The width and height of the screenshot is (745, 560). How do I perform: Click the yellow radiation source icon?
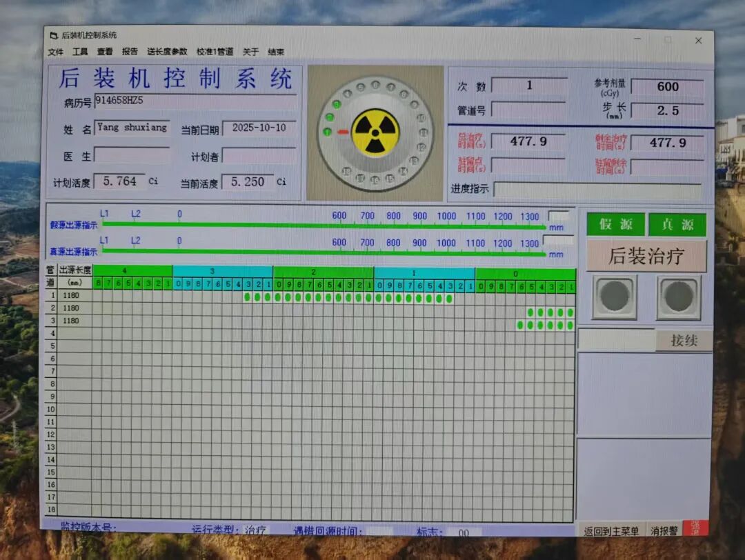click(375, 132)
